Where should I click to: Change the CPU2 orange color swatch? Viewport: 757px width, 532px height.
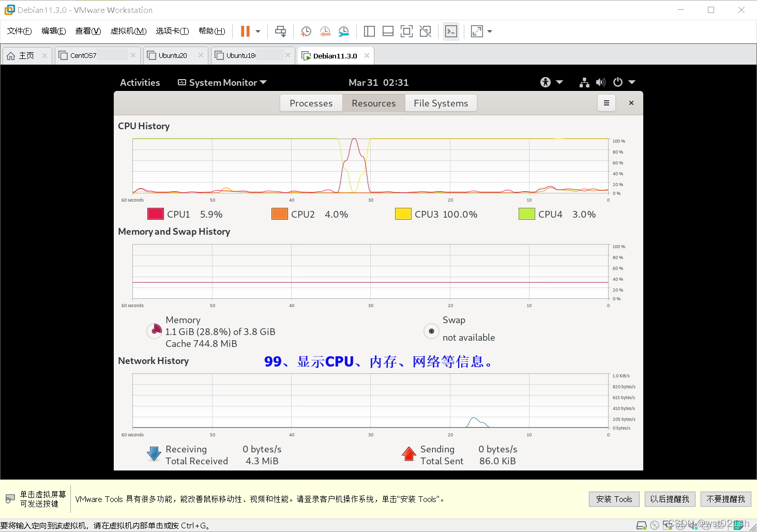(x=280, y=214)
